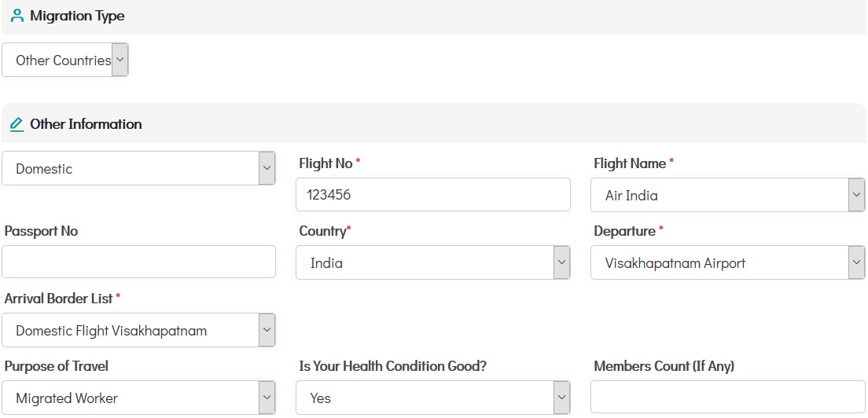Click the Arrival Border List label
This screenshot has height=418, width=868.
coord(59,299)
